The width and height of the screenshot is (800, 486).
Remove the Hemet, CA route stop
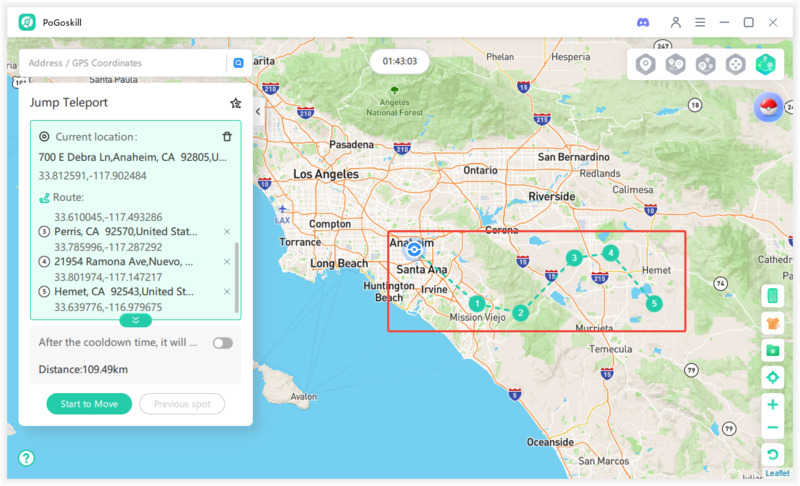[227, 292]
